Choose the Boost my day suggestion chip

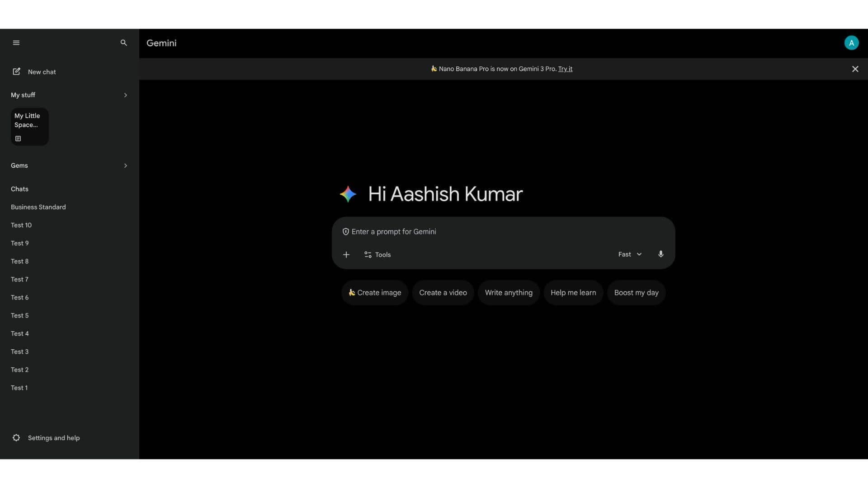pyautogui.click(x=636, y=293)
